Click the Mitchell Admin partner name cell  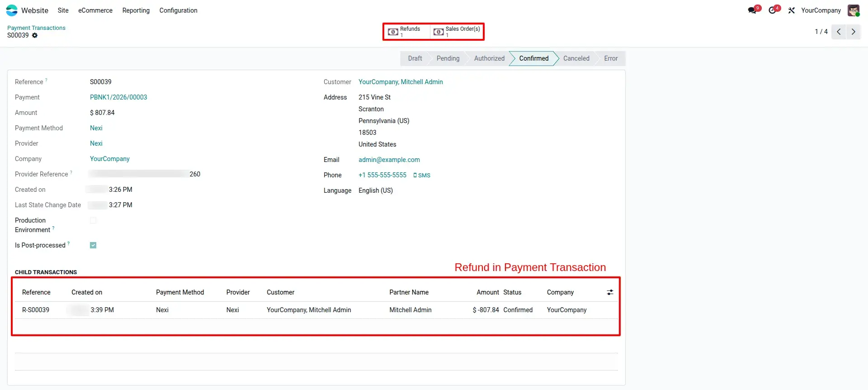pyautogui.click(x=410, y=310)
